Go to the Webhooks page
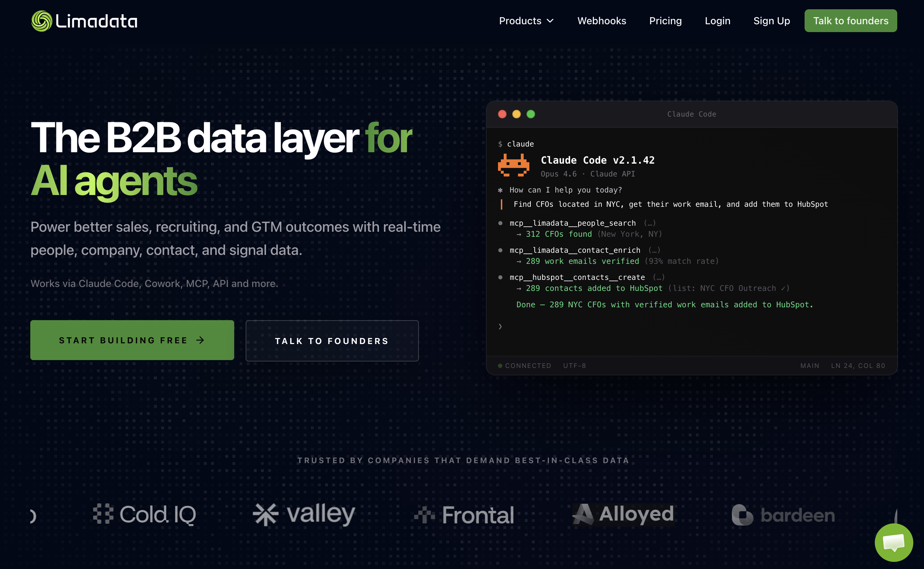The image size is (924, 569). click(x=602, y=21)
